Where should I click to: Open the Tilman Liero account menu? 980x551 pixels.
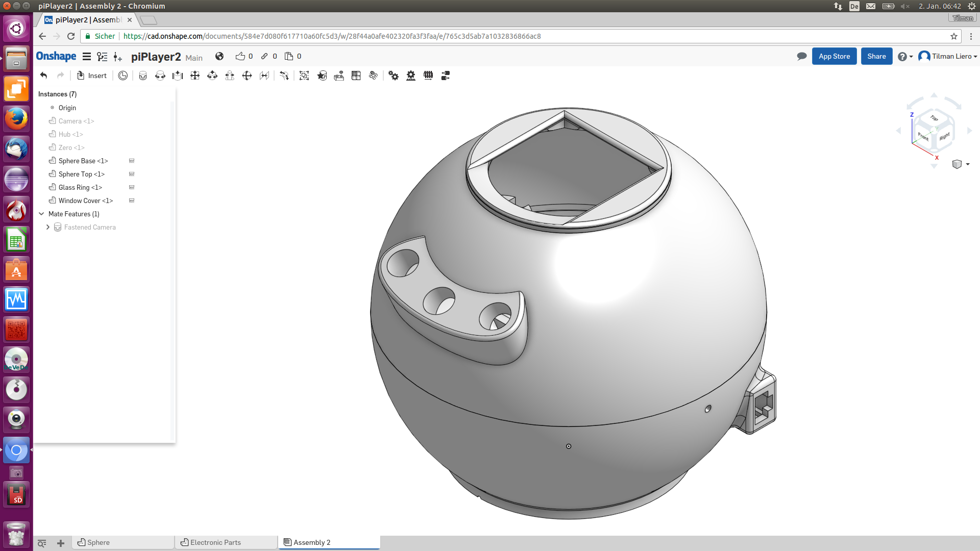coord(948,56)
